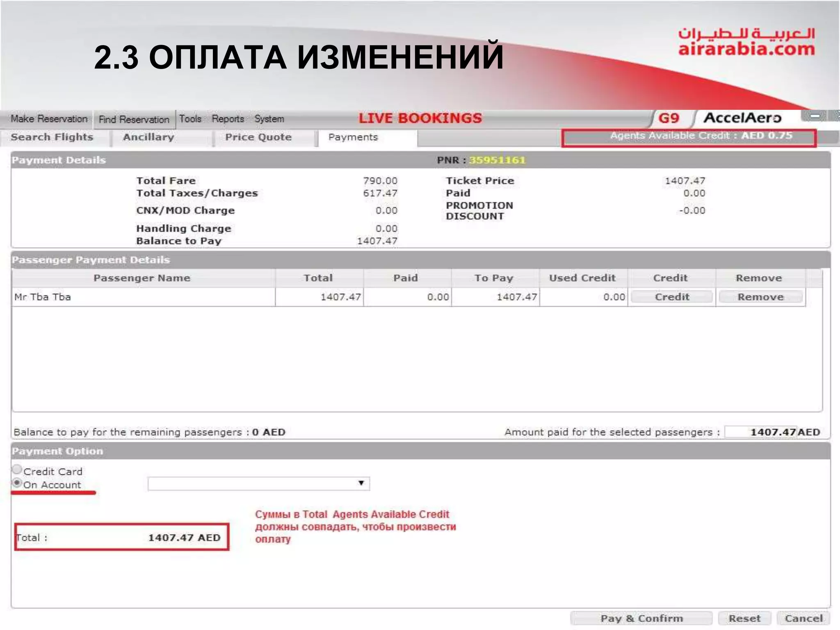Screen dimensions: 840x630
Task: Click Pay & Confirm button
Action: [641, 619]
